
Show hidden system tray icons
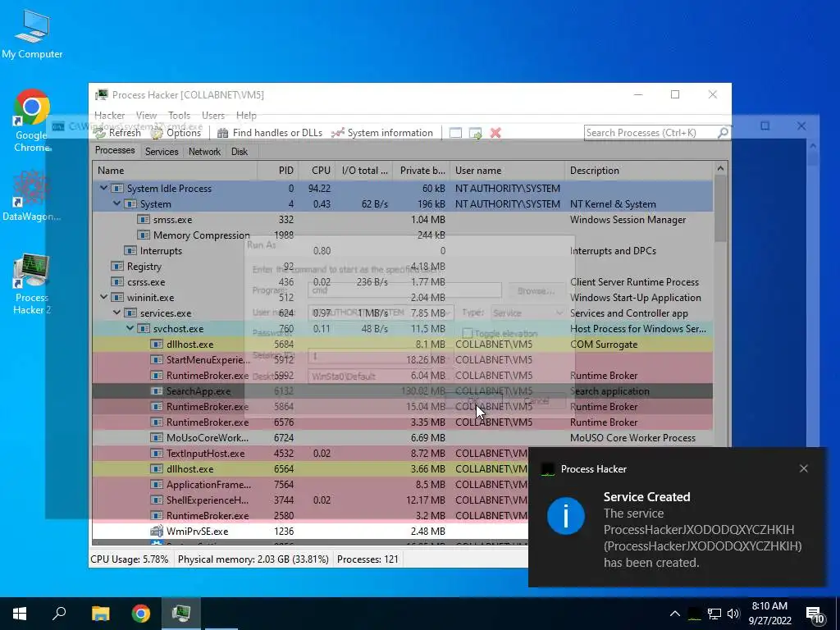coord(675,614)
